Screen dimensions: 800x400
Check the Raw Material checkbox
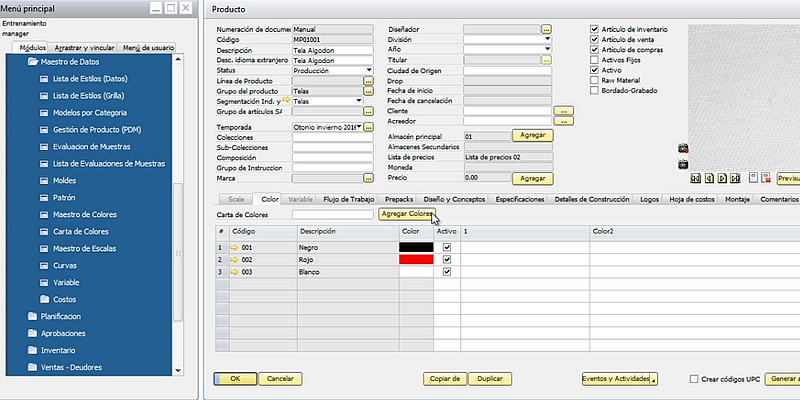596,81
